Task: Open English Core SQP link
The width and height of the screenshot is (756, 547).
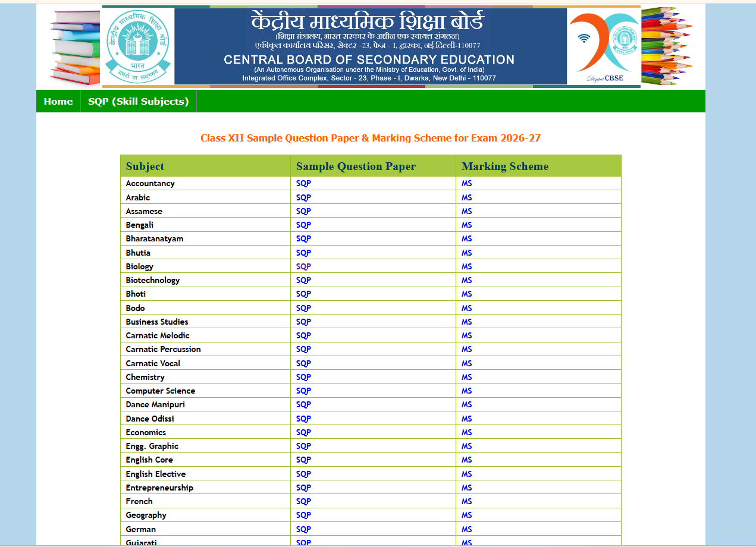Action: point(304,460)
